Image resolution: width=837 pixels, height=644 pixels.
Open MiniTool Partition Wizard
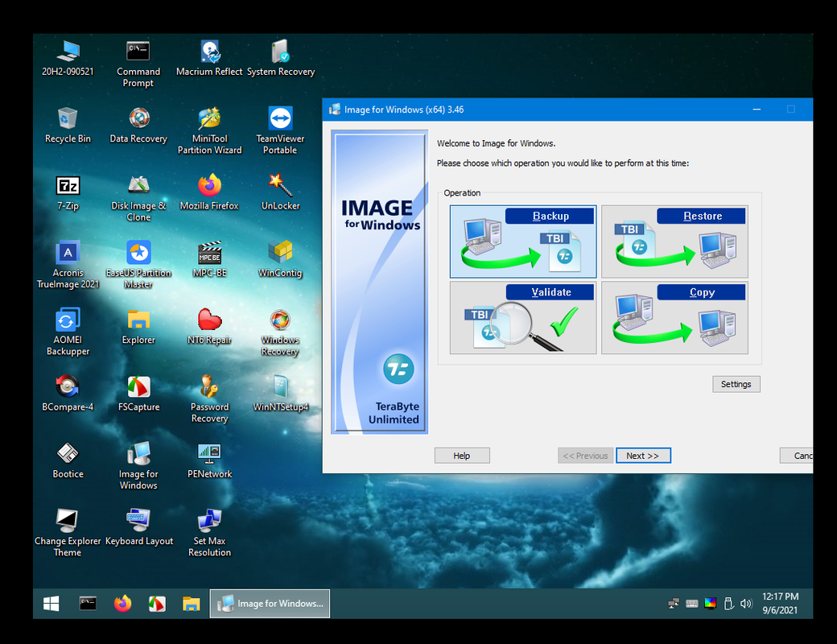click(x=209, y=131)
